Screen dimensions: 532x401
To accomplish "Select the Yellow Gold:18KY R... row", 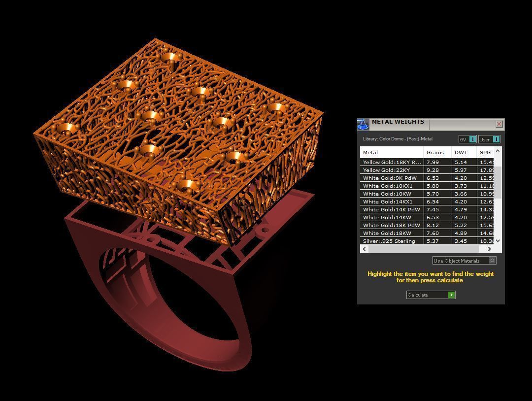I will point(427,162).
